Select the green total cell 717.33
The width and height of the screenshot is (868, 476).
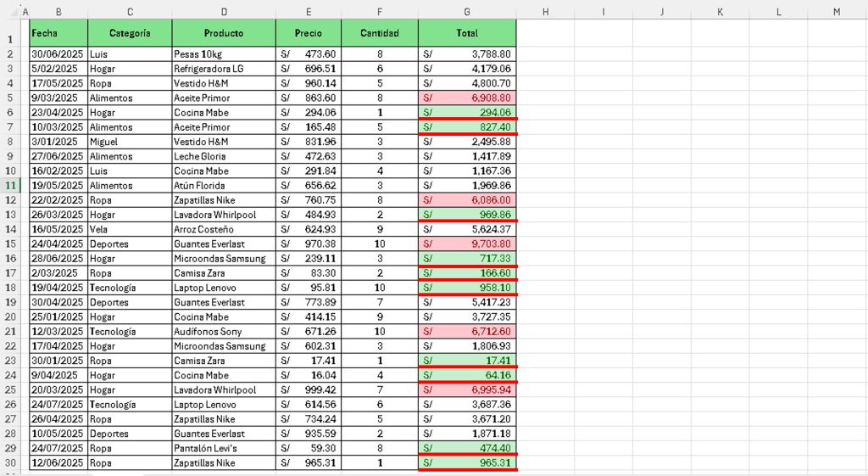click(467, 258)
